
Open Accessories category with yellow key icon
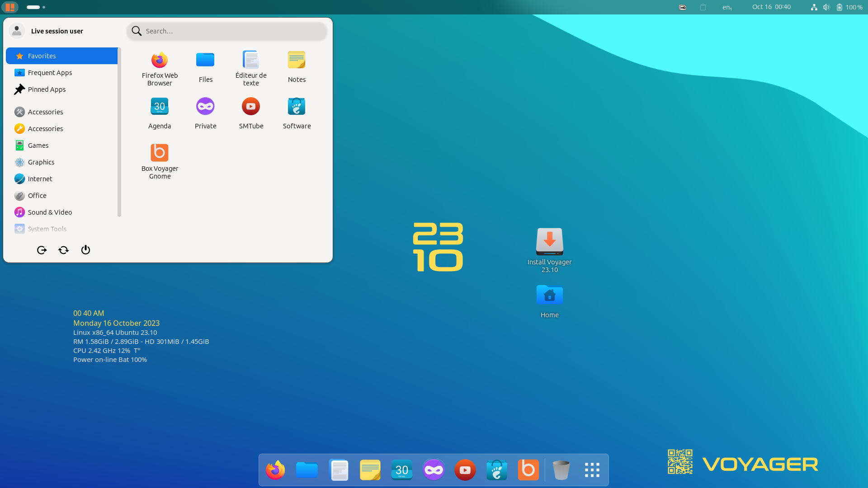pyautogui.click(x=61, y=129)
